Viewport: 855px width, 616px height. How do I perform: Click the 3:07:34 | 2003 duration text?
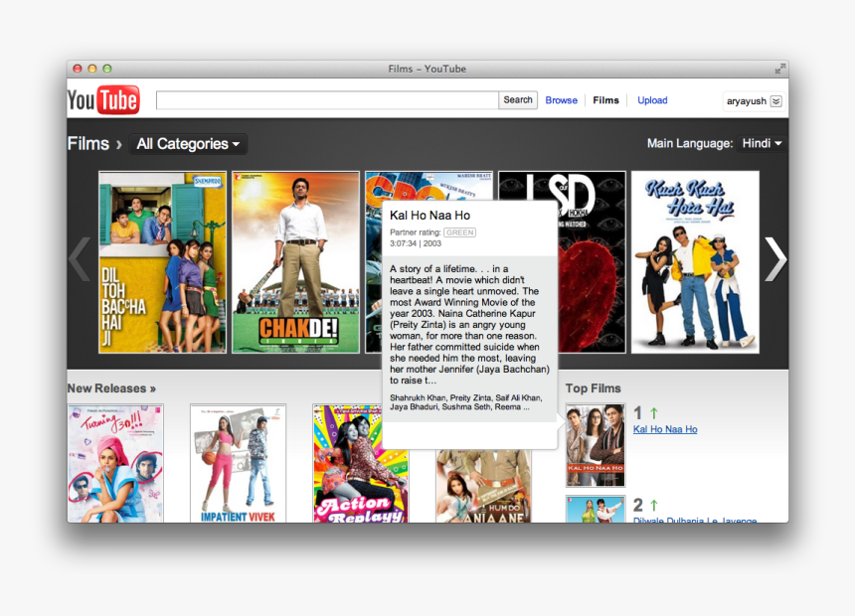tap(416, 243)
